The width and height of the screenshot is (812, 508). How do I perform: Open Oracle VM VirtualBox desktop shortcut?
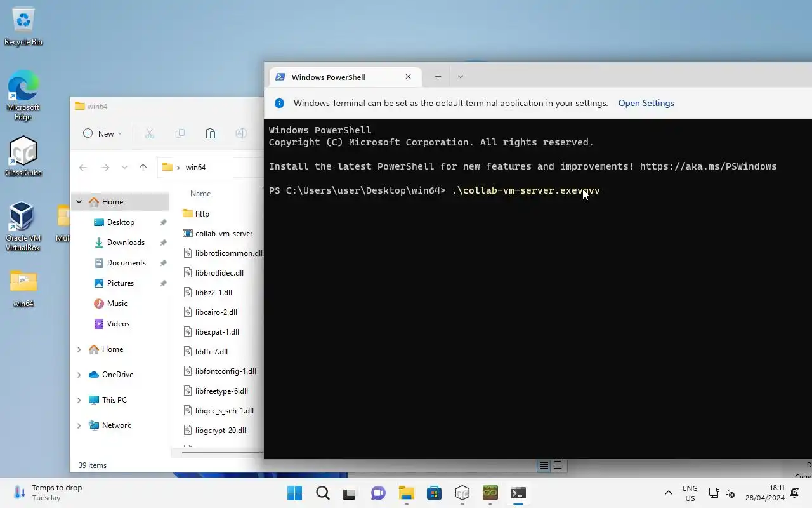pyautogui.click(x=23, y=226)
